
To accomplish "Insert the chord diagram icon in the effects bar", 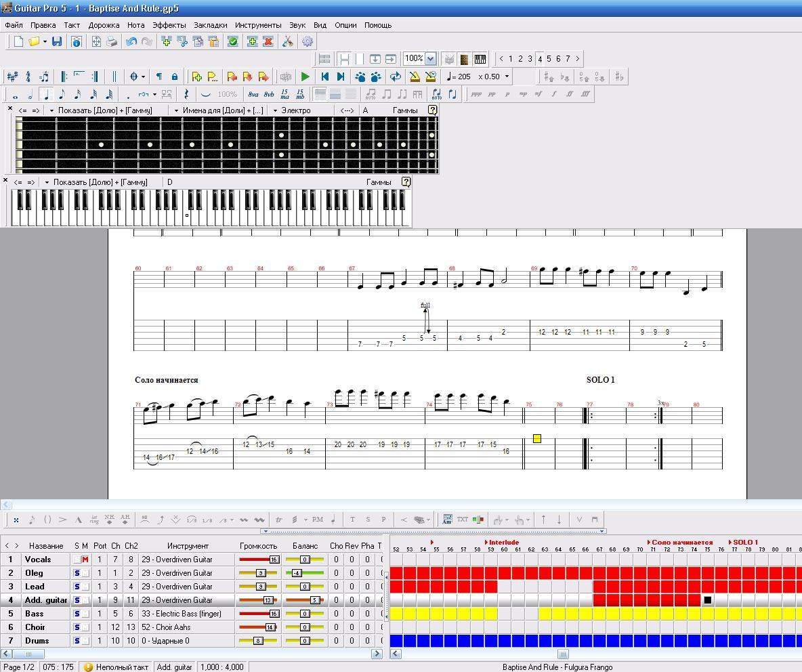I will [x=447, y=520].
